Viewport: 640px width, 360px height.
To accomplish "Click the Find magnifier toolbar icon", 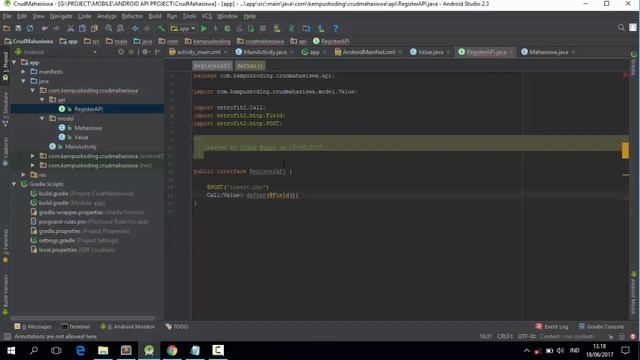I will click(x=109, y=28).
